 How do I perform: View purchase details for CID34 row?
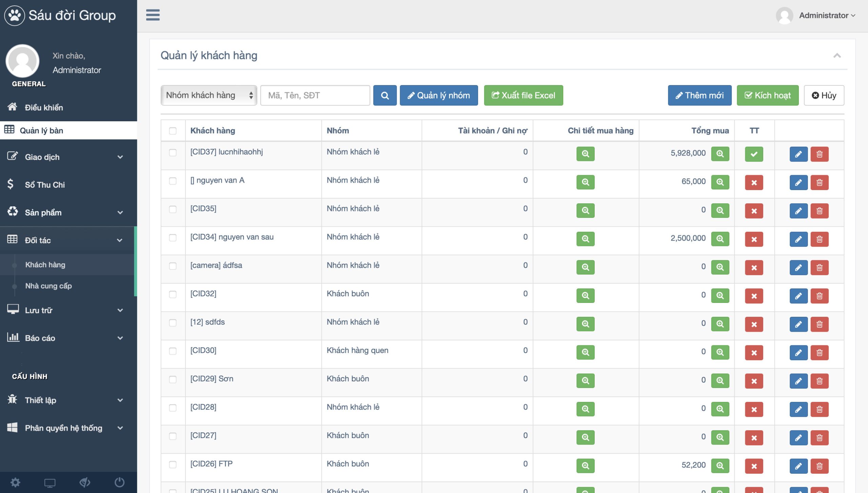tap(585, 239)
